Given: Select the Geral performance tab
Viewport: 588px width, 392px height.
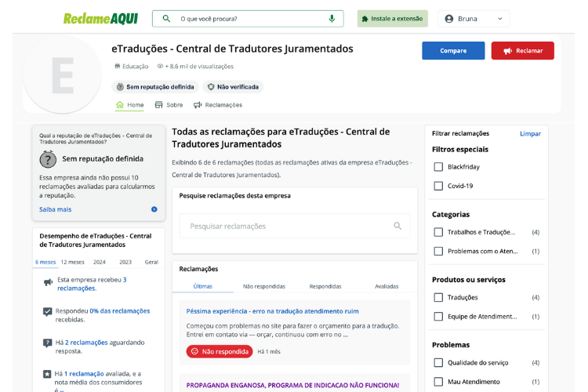Looking at the screenshot, I should coord(151,262).
